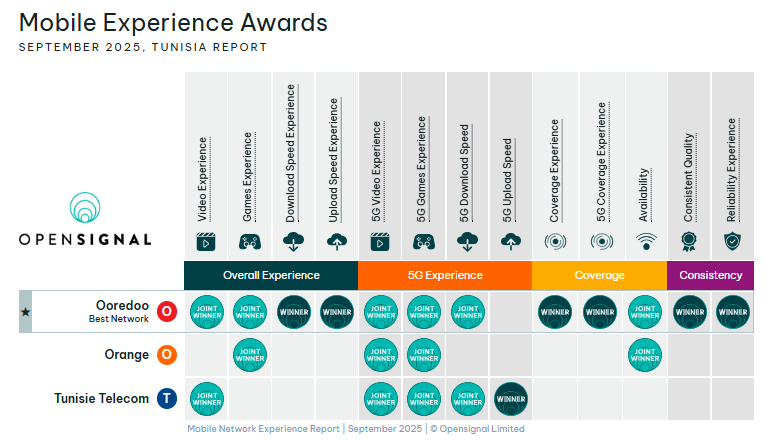Select the Consistency category header
This screenshot has height=441, width=779.
[710, 275]
